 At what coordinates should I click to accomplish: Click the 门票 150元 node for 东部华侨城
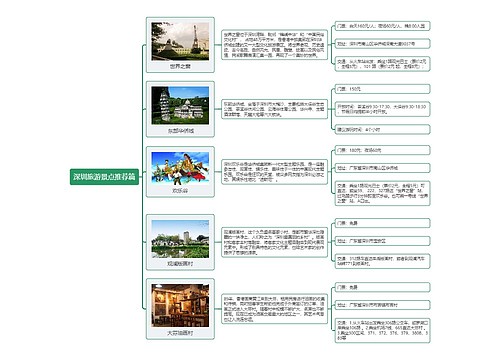click(382, 89)
